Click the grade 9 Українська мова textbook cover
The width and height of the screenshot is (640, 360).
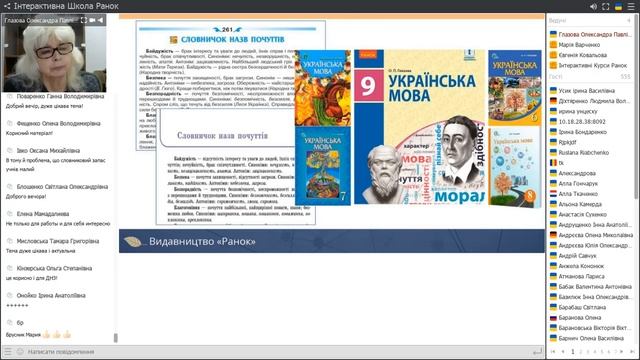pyautogui.click(x=420, y=127)
